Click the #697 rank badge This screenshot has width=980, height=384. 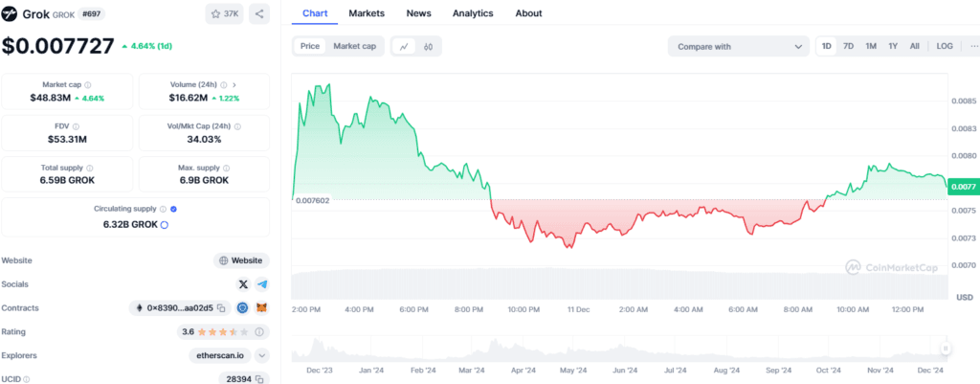point(91,13)
